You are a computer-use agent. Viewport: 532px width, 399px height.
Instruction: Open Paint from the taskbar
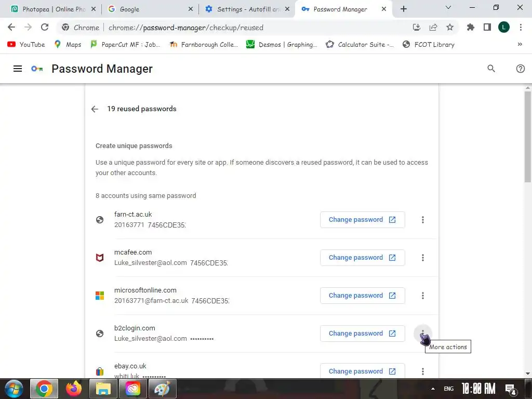[162, 389]
